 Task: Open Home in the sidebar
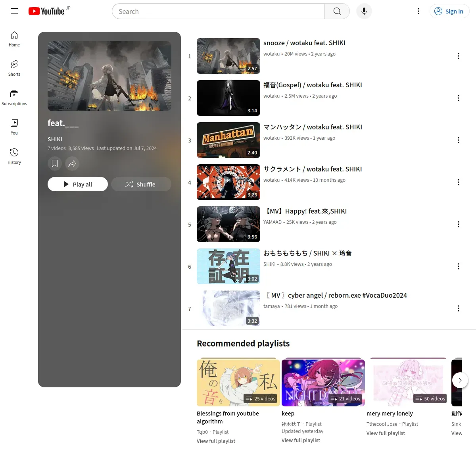(x=14, y=39)
